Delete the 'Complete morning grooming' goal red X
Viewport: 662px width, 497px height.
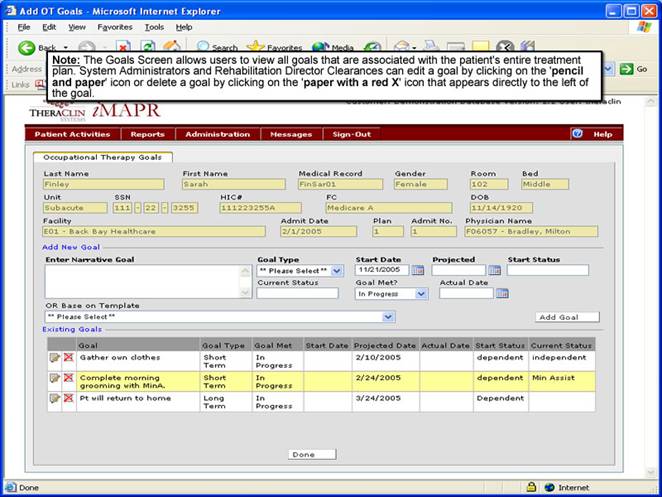pyautogui.click(x=68, y=378)
